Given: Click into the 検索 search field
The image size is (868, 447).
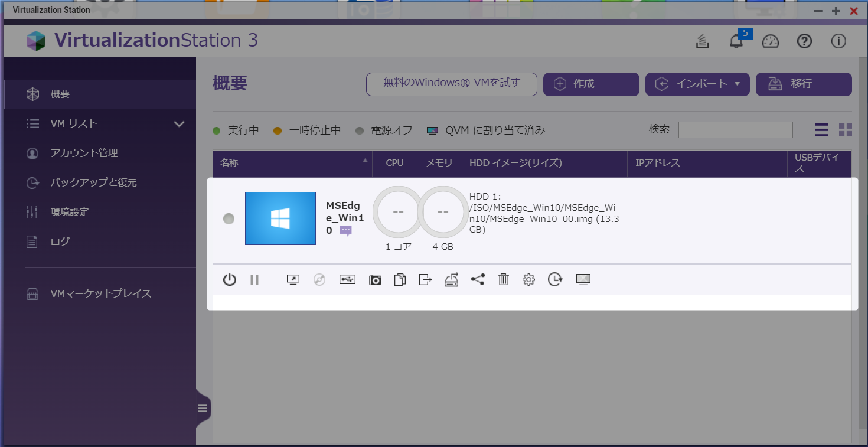Looking at the screenshot, I should click(x=735, y=130).
